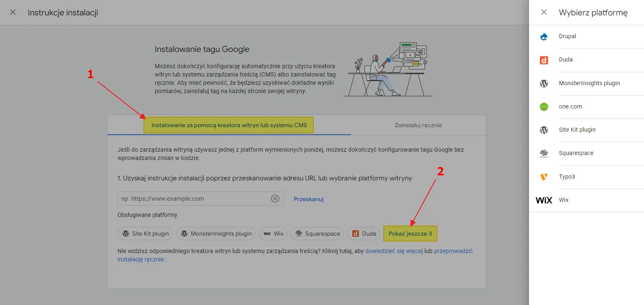The width and height of the screenshot is (644, 305).
Task: Click the Wybierz platformę panel title
Action: [x=593, y=12]
